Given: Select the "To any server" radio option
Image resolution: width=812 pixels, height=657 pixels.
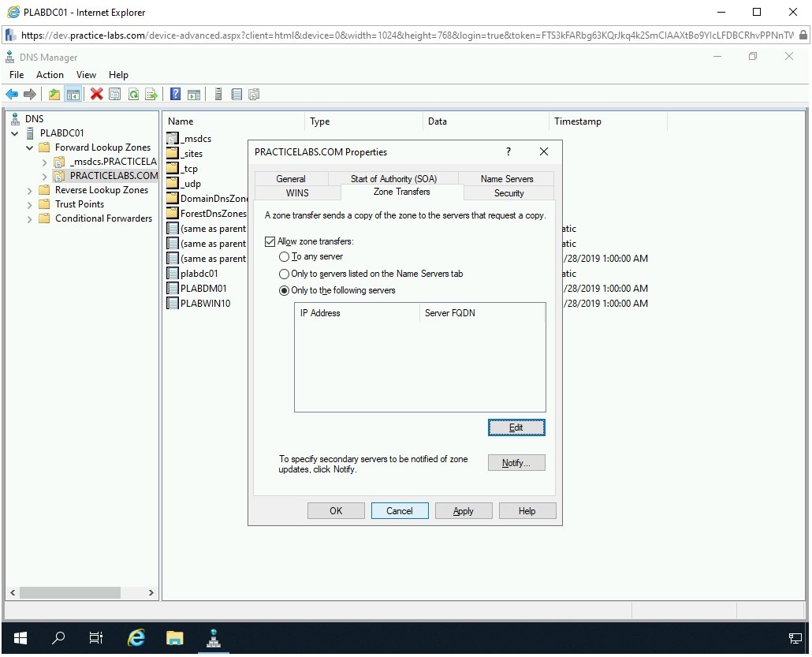Looking at the screenshot, I should point(285,257).
